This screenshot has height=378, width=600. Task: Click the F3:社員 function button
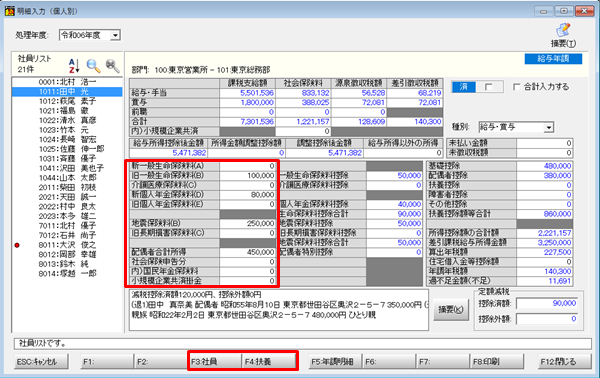215,362
